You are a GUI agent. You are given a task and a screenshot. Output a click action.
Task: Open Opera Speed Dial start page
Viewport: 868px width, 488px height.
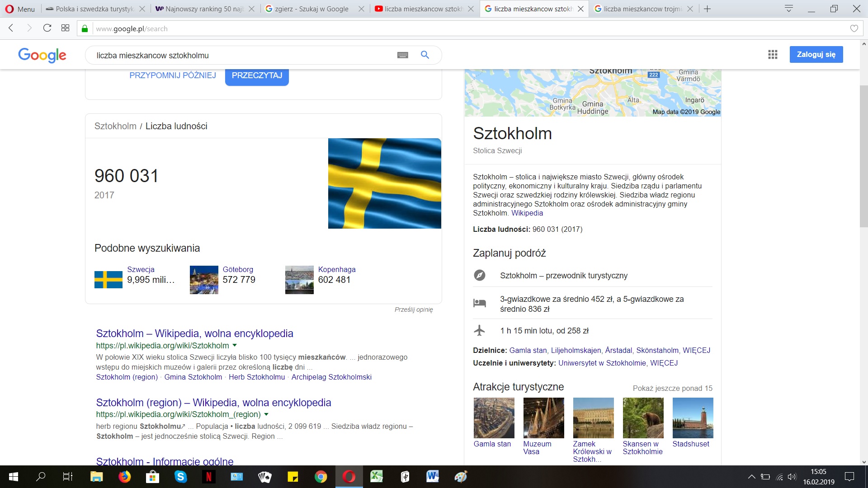[65, 28]
